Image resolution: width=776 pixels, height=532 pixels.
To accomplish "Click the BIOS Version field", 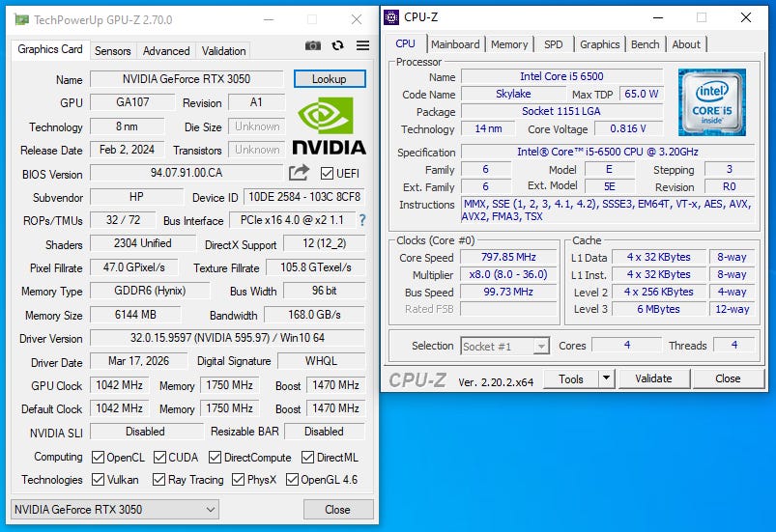I will [x=187, y=173].
